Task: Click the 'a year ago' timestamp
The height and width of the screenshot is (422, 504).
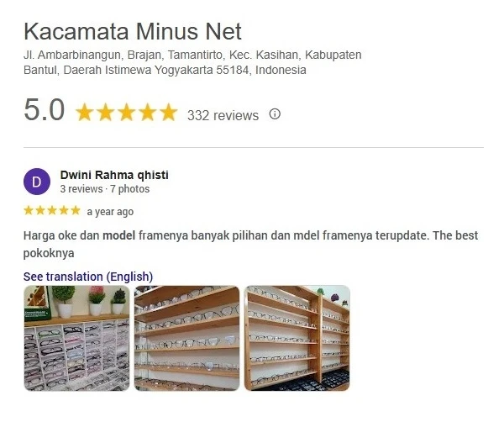Action: (110, 212)
